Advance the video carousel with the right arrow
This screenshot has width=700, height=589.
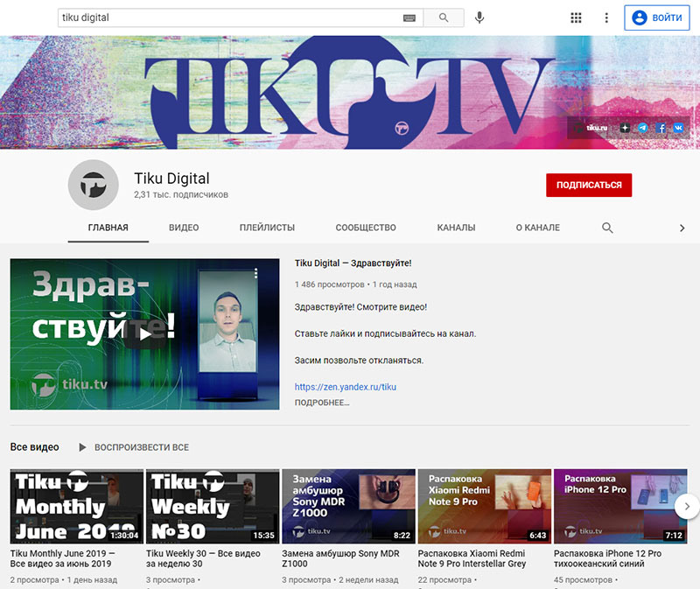(689, 506)
